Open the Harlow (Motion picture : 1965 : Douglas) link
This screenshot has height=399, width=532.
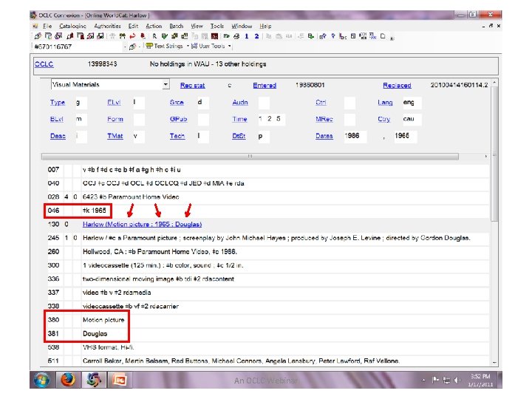tap(142, 225)
